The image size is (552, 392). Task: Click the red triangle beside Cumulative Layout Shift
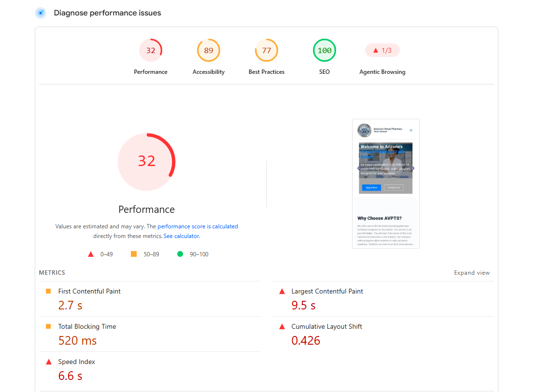tap(282, 326)
